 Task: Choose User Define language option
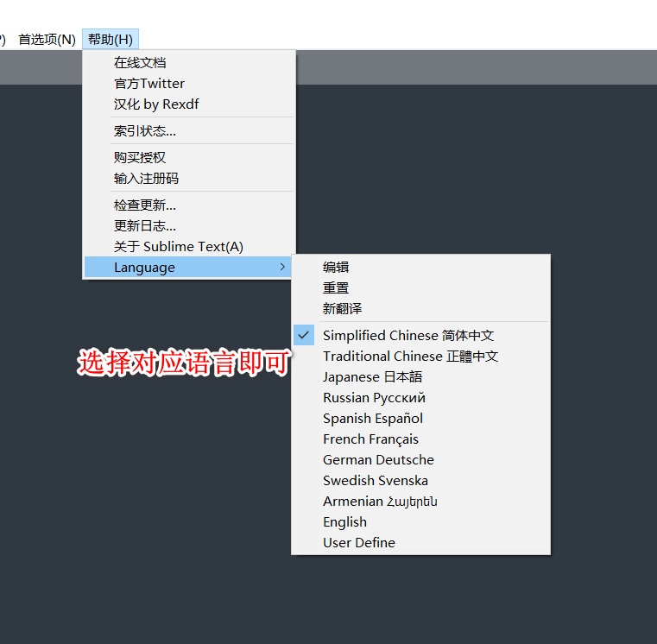[420, 543]
